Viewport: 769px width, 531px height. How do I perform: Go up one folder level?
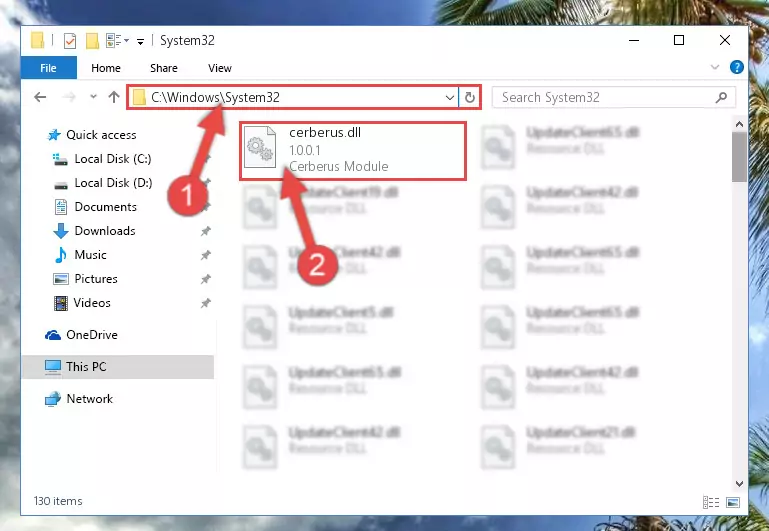pyautogui.click(x=114, y=97)
